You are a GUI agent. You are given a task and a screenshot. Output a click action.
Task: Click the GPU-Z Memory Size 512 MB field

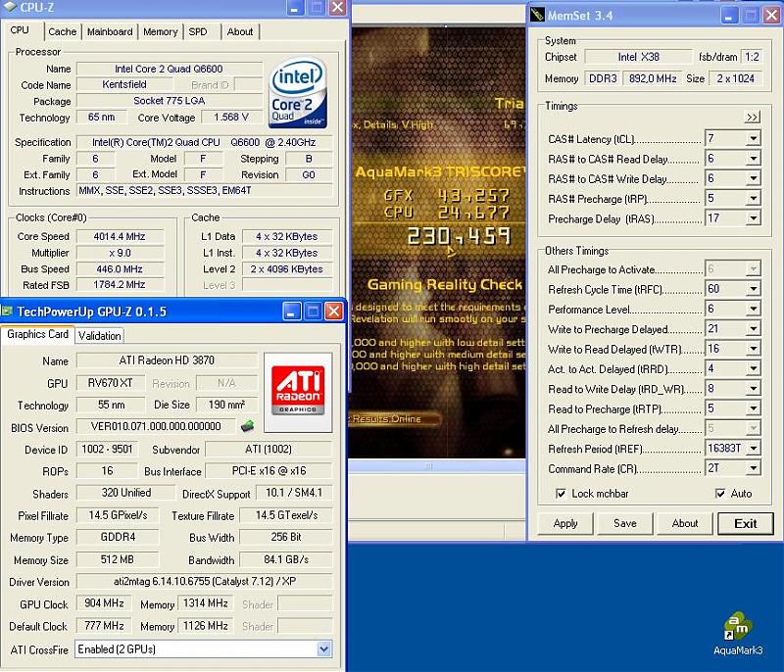(x=117, y=559)
